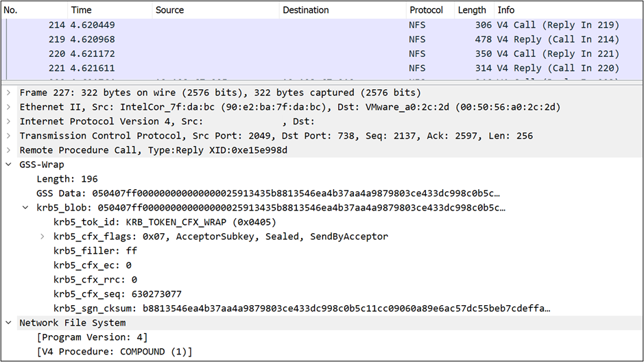Select the krb5_sgn_cksum field row
This screenshot has height=362, width=644.
[x=302, y=309]
